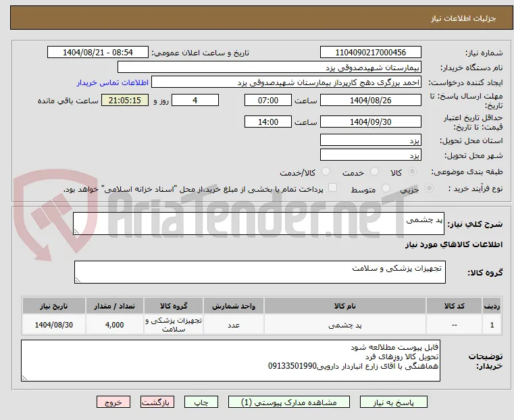Screen dimensions: 514x420
Task: Click the requester field احمد برزگری دهج
Action: [x=286, y=82]
